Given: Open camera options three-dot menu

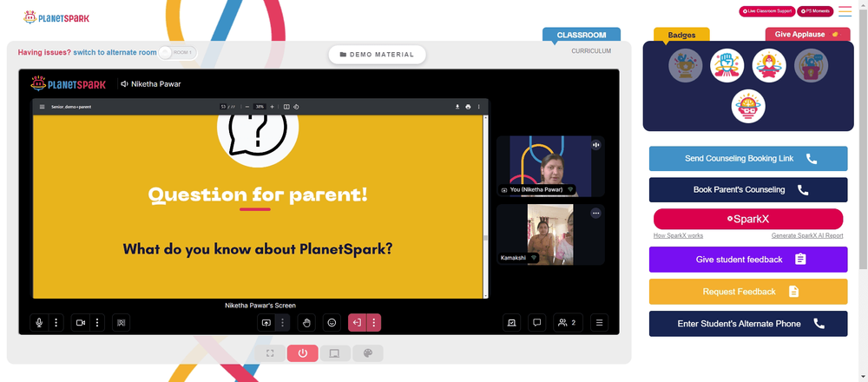Looking at the screenshot, I should pyautogui.click(x=97, y=323).
